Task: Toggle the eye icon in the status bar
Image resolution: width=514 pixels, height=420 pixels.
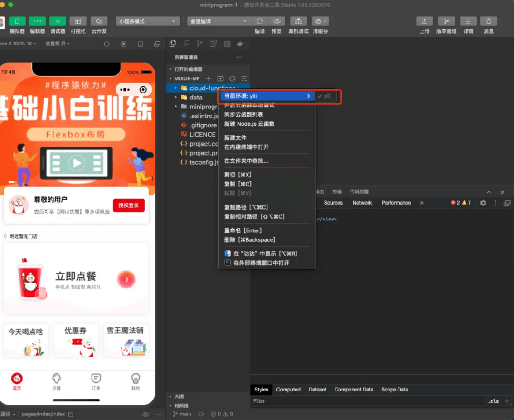Action: click(145, 414)
